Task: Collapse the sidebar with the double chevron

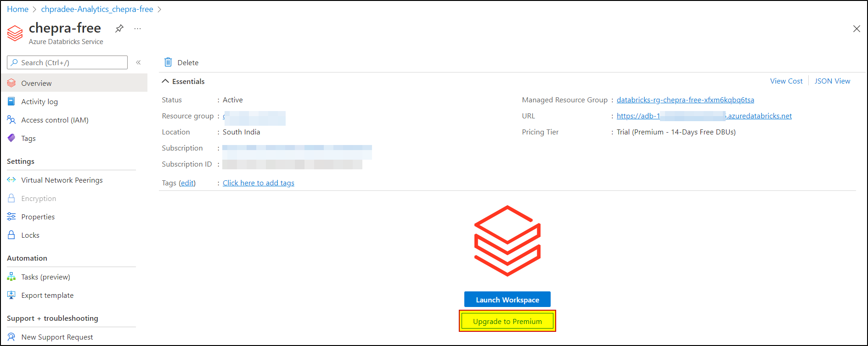Action: 138,62
